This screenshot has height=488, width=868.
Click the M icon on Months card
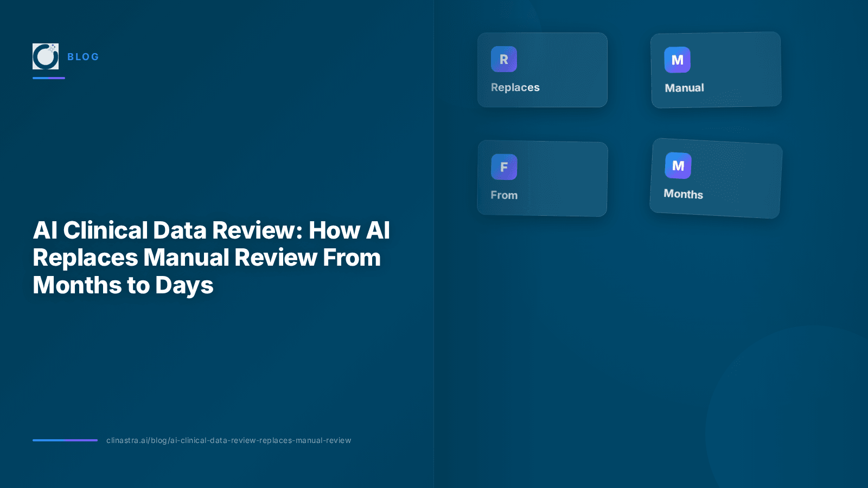(678, 165)
